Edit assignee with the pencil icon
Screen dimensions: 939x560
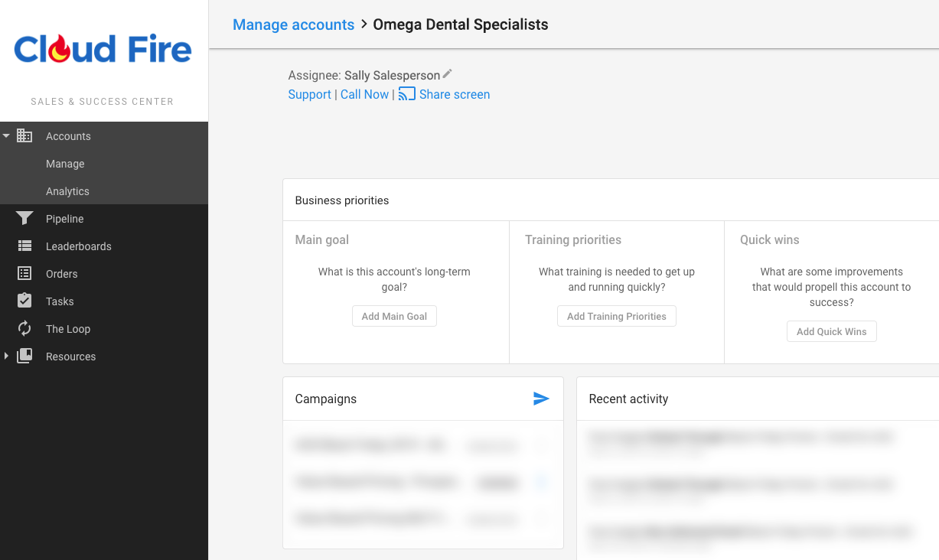point(448,74)
